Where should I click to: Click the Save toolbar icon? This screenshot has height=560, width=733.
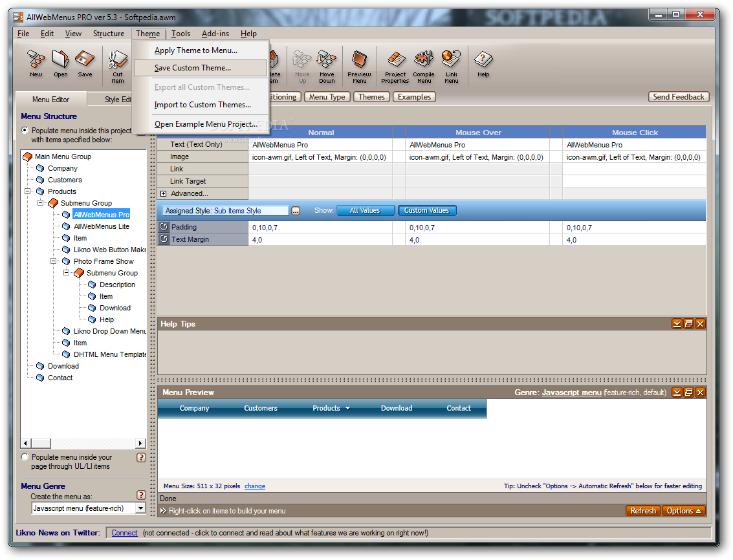tap(85, 63)
